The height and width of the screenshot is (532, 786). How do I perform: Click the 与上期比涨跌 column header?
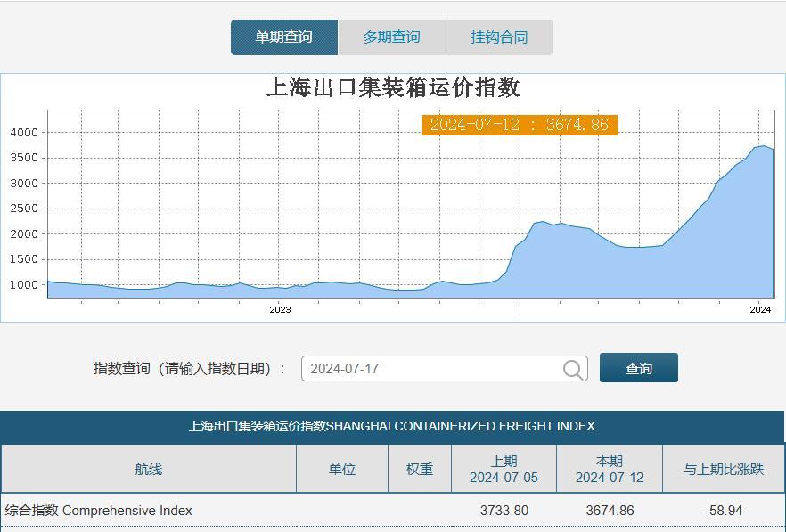[x=722, y=467]
